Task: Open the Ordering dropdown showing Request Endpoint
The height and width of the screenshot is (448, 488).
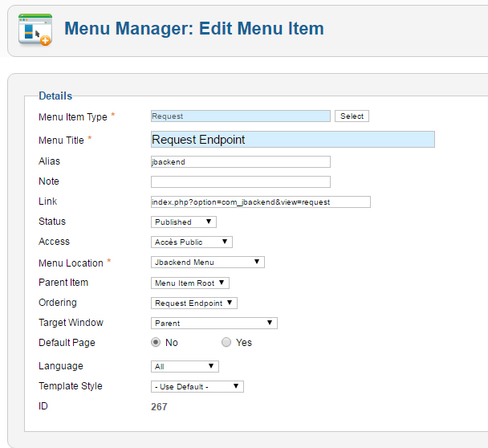Action: pyautogui.click(x=194, y=303)
